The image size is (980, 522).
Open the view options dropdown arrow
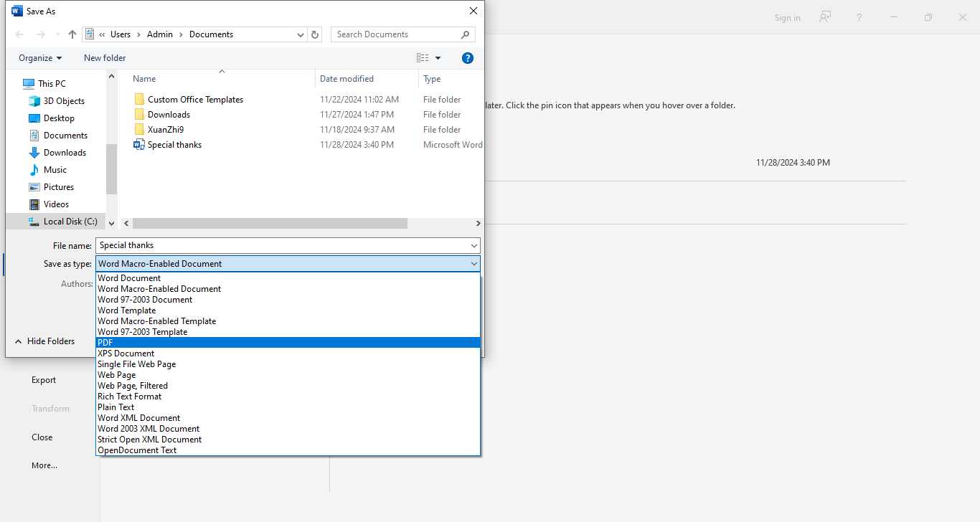click(x=438, y=58)
